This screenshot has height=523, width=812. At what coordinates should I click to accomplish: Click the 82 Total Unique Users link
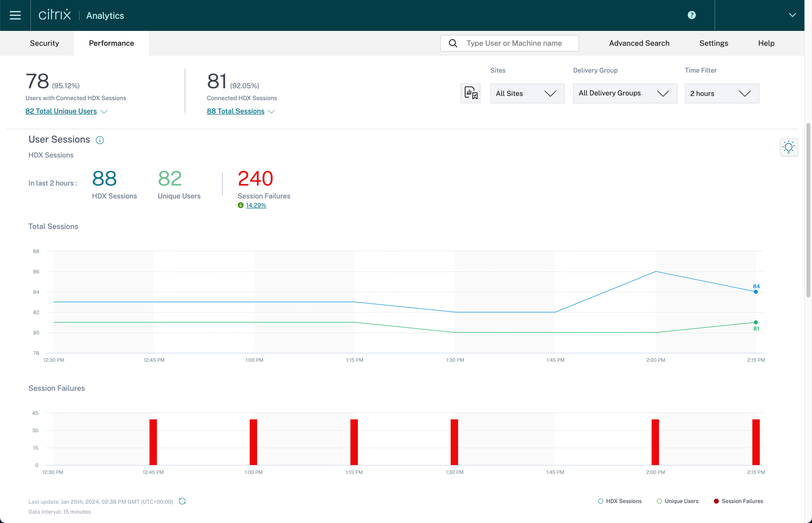[x=61, y=111]
